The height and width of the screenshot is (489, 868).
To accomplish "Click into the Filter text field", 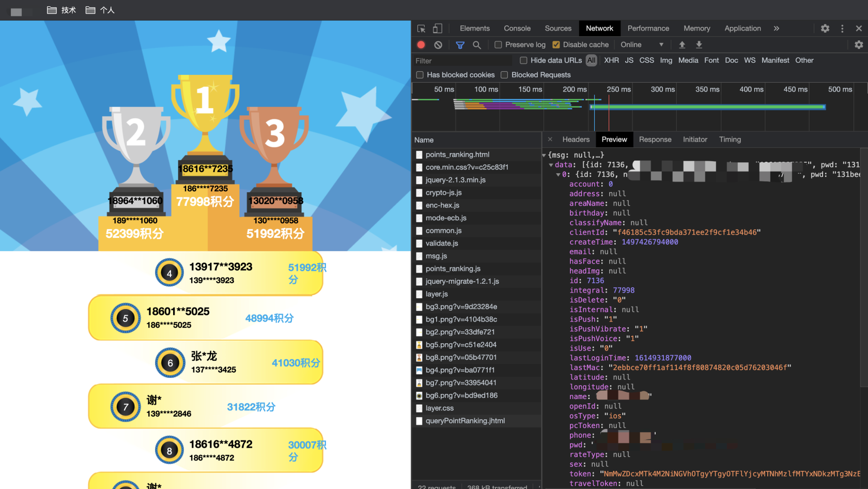I will tap(462, 61).
